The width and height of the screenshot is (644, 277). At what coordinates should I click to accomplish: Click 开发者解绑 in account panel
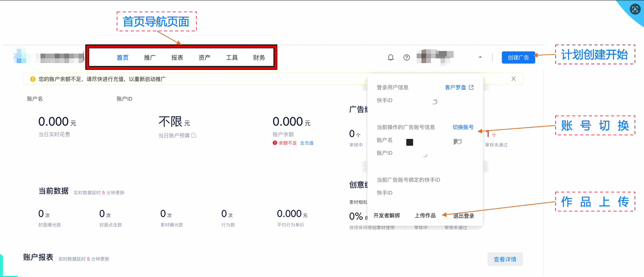click(386, 215)
